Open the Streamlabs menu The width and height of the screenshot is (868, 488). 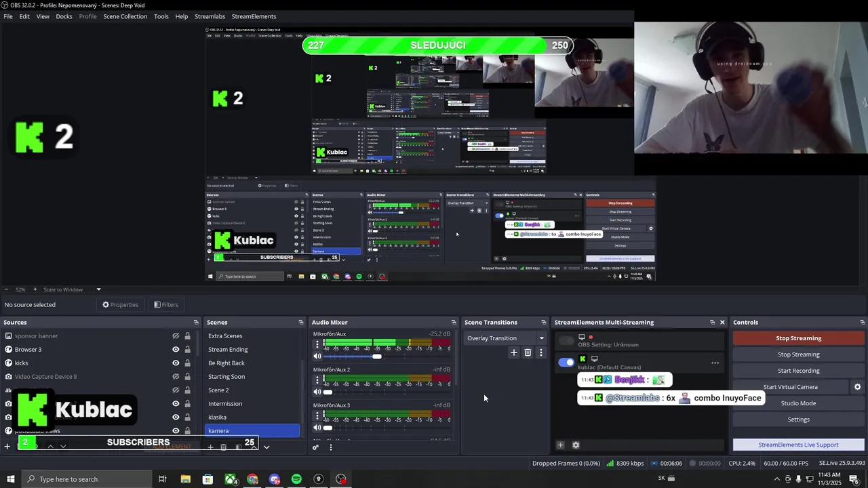coord(210,16)
